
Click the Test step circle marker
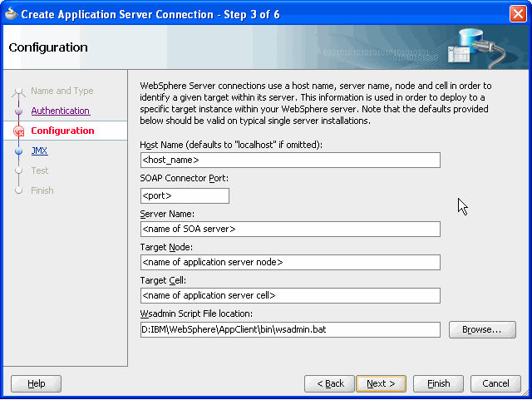(x=18, y=170)
